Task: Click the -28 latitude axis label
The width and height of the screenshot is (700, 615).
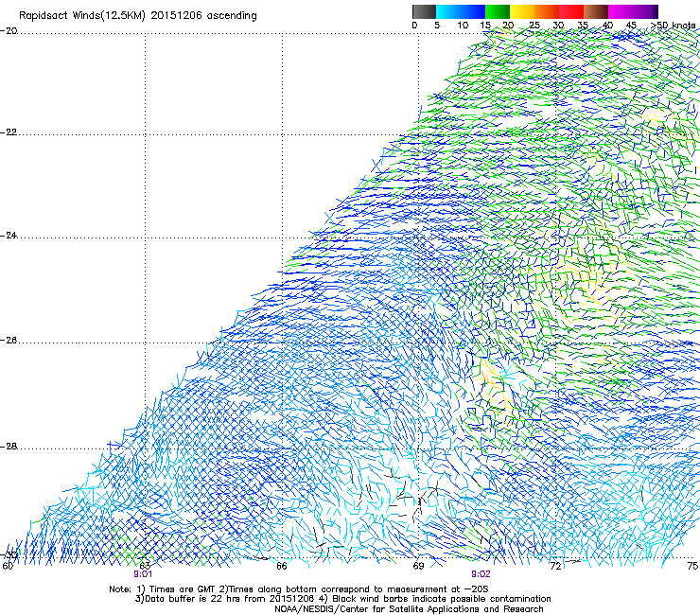Action: 9,447
